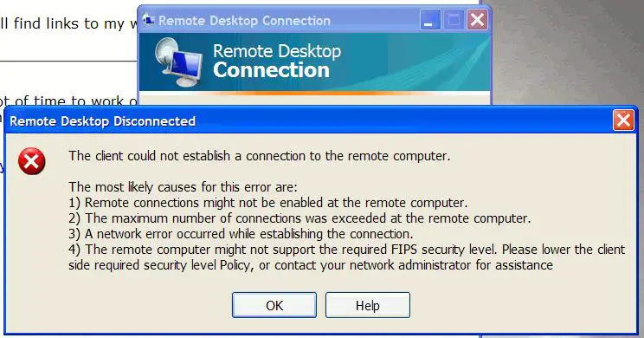Open system menu icon in Remote Desktop Connection title bar
The height and width of the screenshot is (338, 644).
[x=148, y=19]
